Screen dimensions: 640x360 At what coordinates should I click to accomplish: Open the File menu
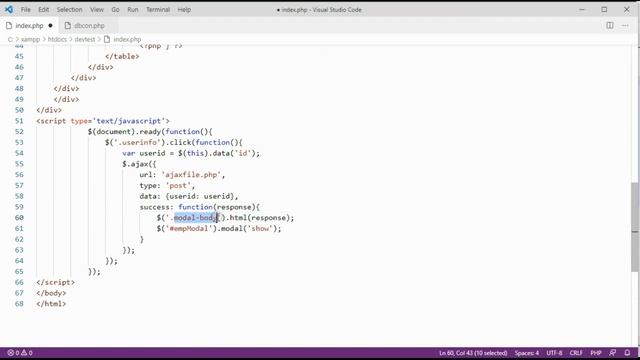point(26,9)
